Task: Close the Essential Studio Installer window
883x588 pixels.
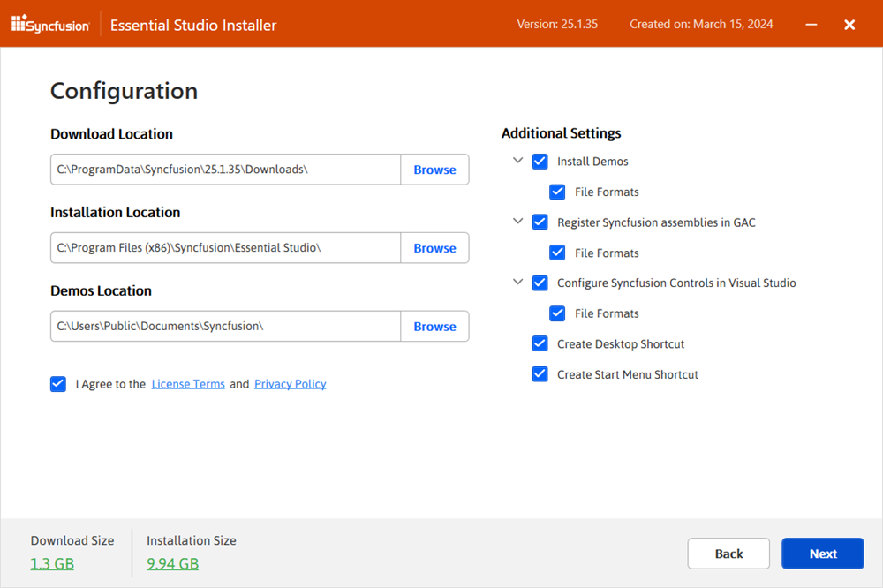Action: point(849,25)
